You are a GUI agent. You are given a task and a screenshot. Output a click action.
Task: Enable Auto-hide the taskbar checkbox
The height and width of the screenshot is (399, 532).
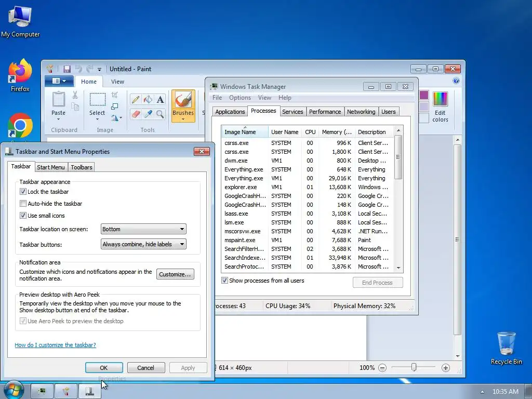[23, 204]
